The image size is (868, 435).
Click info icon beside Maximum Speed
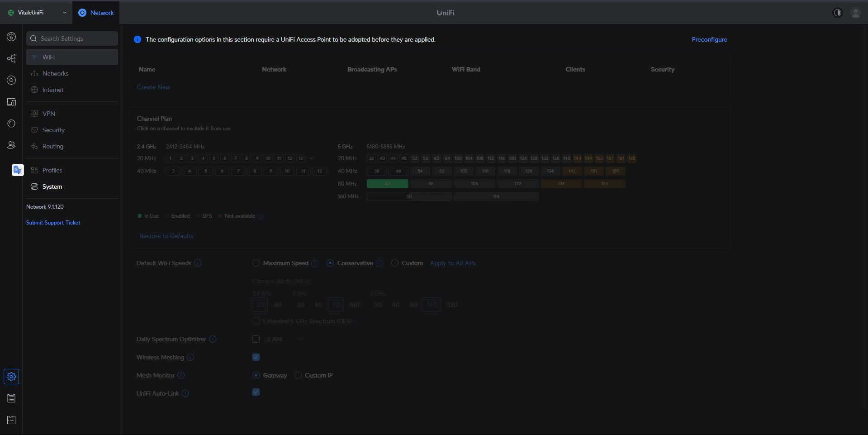(315, 263)
